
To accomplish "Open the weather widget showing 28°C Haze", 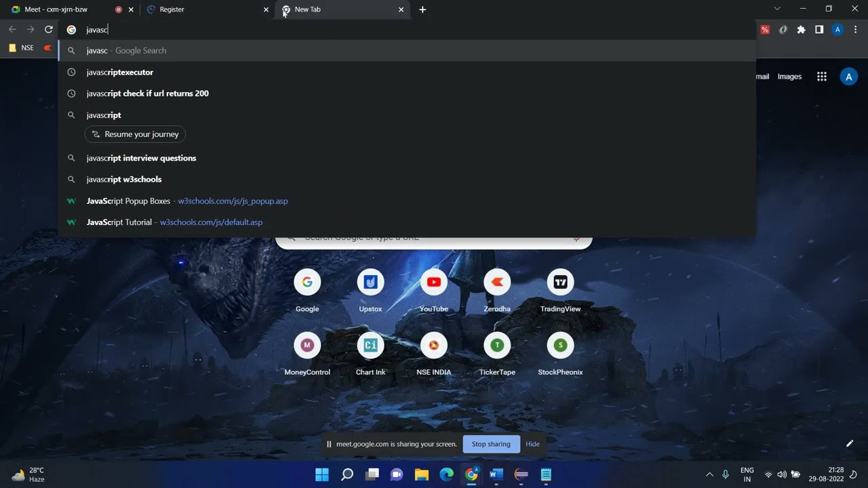I will pos(28,474).
